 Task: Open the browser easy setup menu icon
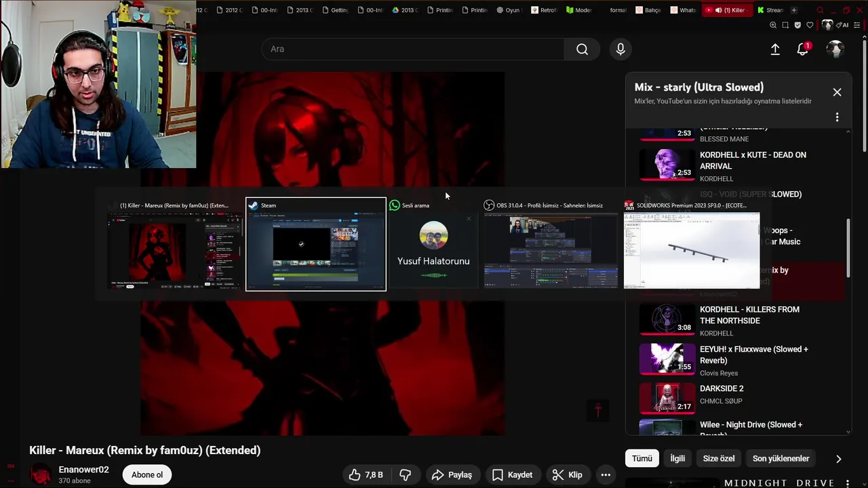[x=857, y=25]
